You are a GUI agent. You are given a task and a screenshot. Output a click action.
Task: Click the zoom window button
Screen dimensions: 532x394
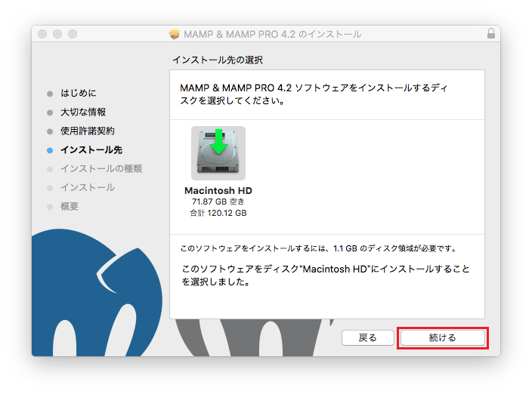[x=73, y=34]
